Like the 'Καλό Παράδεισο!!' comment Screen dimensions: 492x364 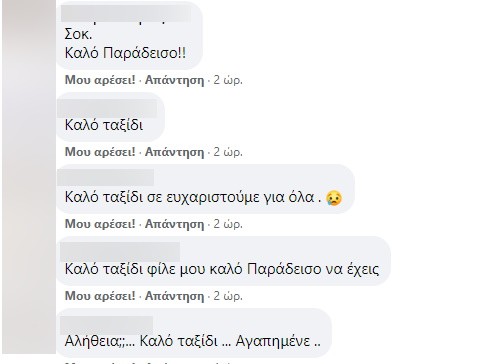tap(100, 80)
